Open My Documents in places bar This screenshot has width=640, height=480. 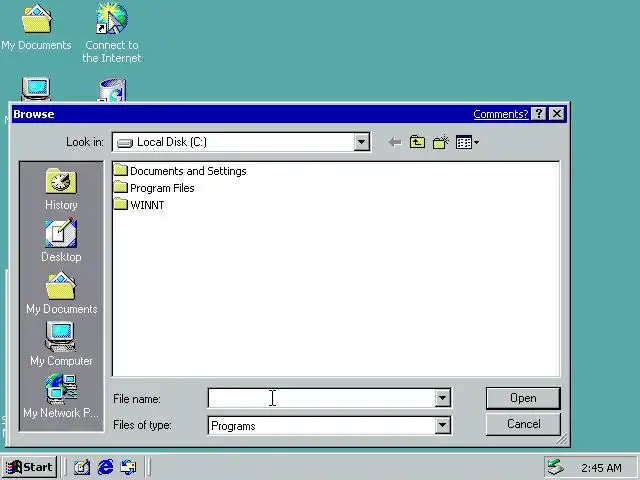pyautogui.click(x=61, y=293)
